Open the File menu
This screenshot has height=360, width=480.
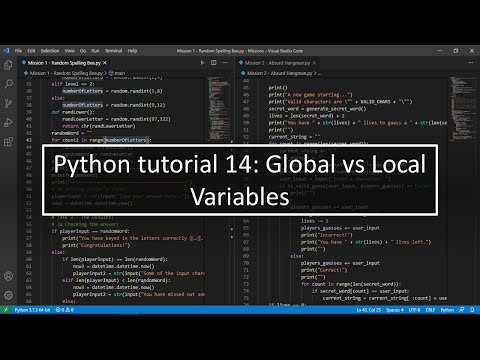pyautogui.click(x=18, y=51)
